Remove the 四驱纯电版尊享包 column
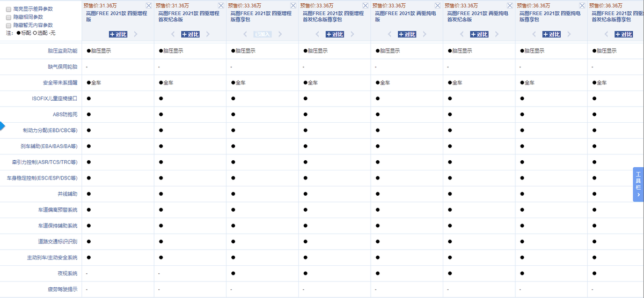The image size is (644, 298). pos(582,5)
